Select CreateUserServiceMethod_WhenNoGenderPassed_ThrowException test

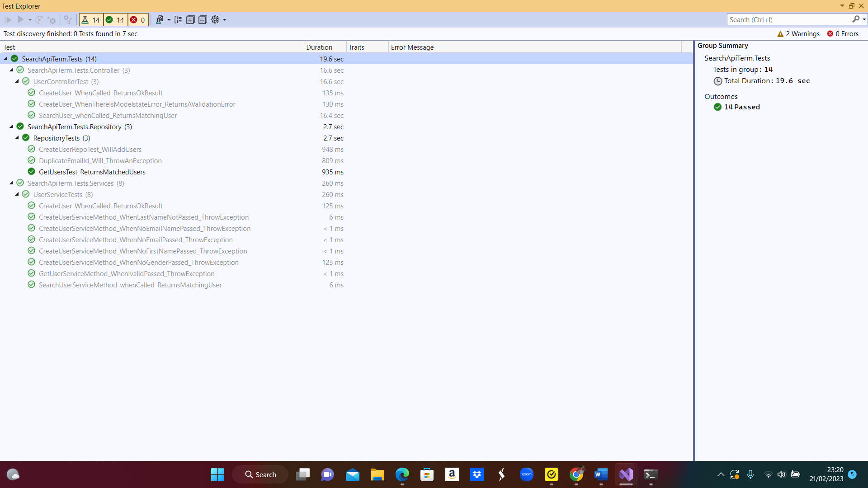pos(139,263)
